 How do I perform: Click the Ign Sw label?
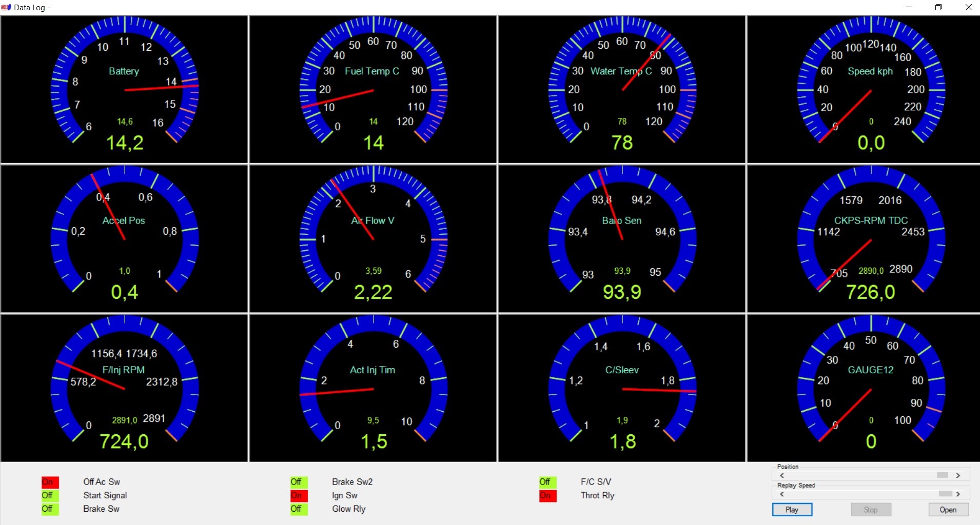345,495
